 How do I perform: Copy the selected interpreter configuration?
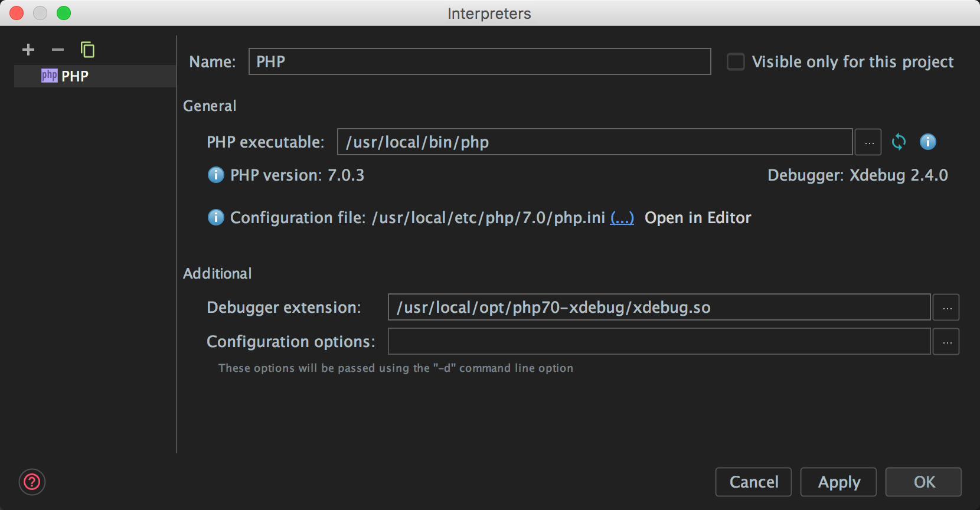87,50
